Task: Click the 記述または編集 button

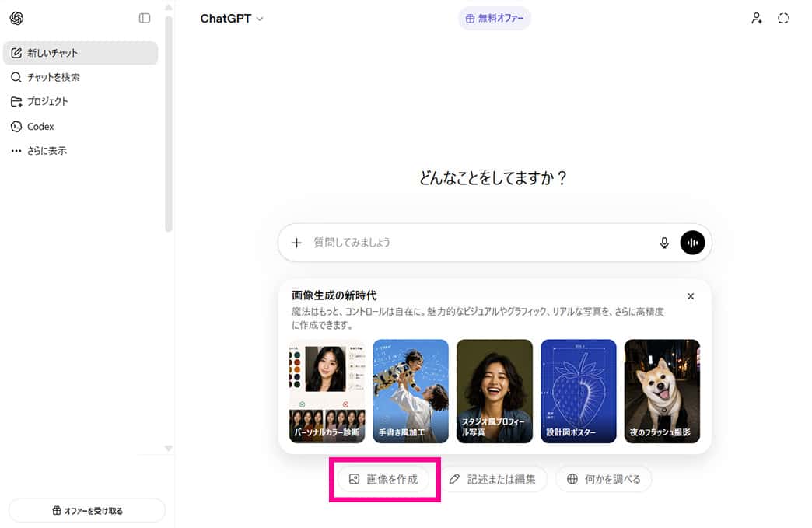Action: click(492, 479)
